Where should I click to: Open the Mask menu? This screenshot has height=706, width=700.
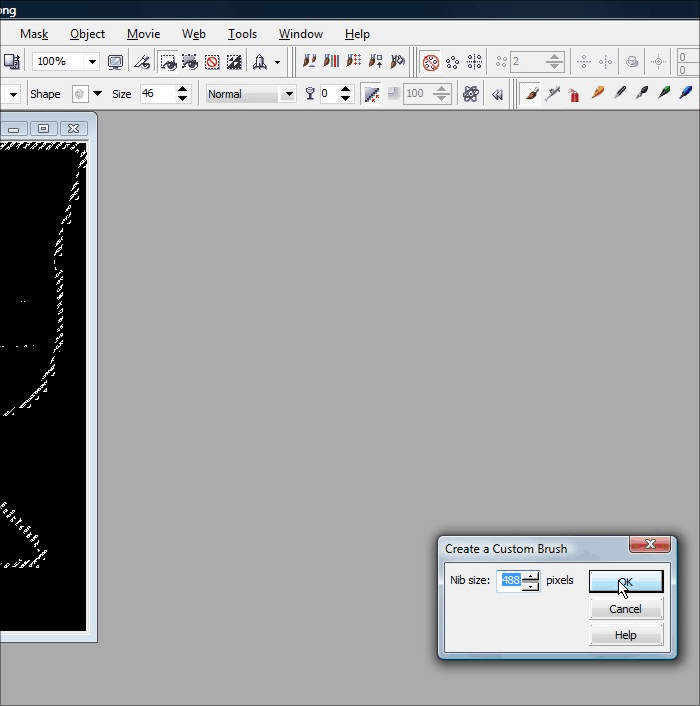[34, 34]
